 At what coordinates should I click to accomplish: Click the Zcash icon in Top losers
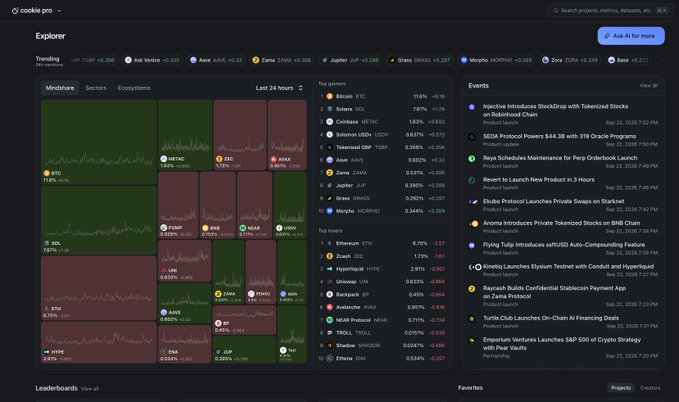pyautogui.click(x=330, y=256)
